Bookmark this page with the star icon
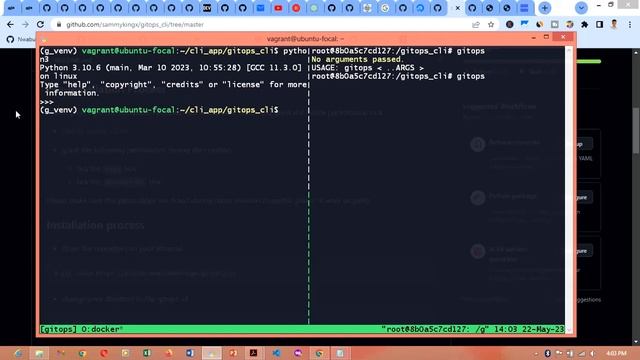Screen dimensions: 640x360 click(491, 24)
